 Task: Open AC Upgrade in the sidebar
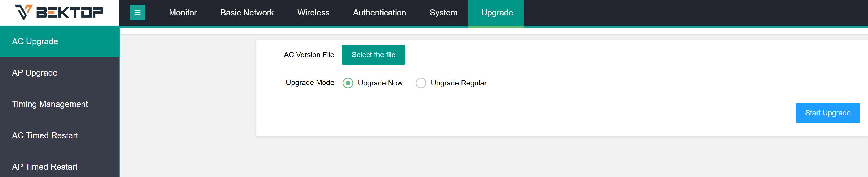[60, 41]
